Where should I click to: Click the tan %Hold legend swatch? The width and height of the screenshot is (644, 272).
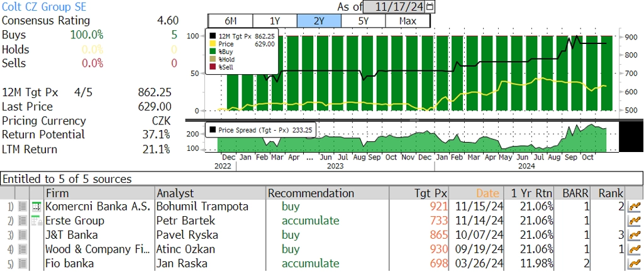tap(213, 60)
